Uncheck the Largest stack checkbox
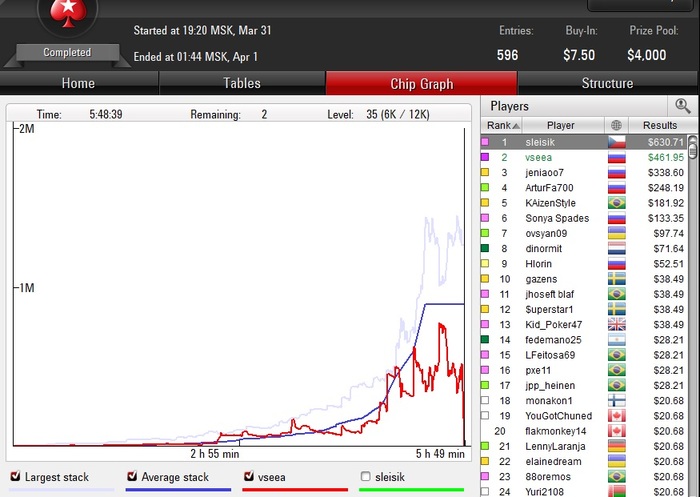Viewport: 700px width, 497px height. pyautogui.click(x=15, y=476)
